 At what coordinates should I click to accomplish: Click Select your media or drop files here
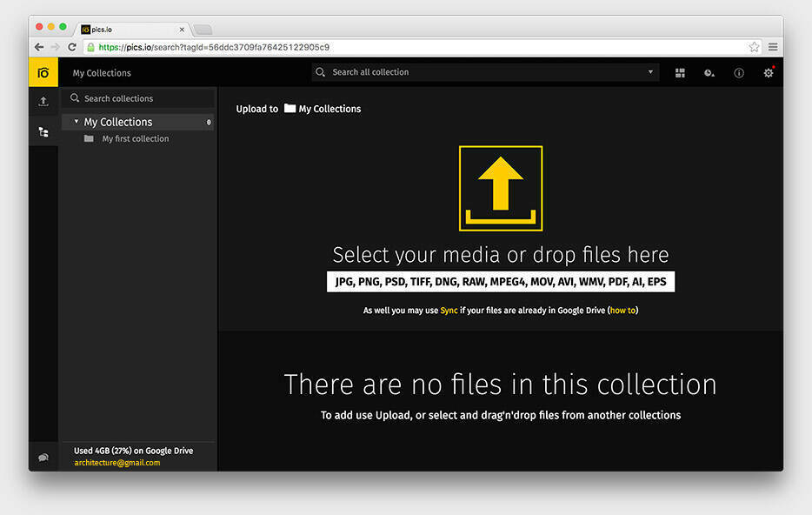tap(501, 254)
